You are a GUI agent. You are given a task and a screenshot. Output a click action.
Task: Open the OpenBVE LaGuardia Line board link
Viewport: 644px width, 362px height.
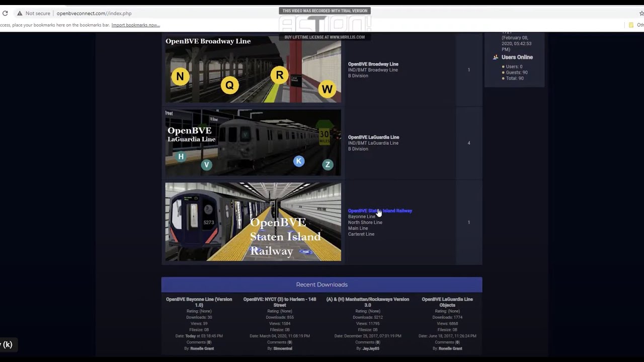click(x=374, y=137)
